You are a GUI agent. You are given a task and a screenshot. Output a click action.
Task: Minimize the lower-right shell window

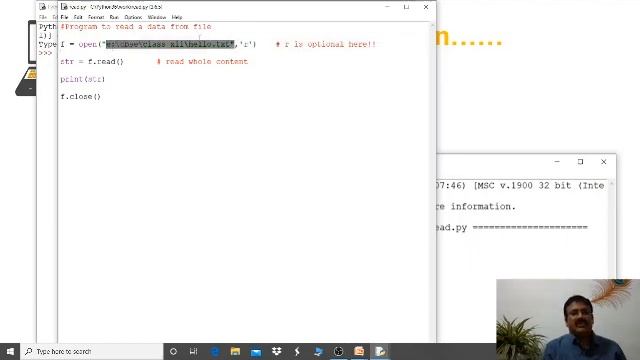[557, 162]
